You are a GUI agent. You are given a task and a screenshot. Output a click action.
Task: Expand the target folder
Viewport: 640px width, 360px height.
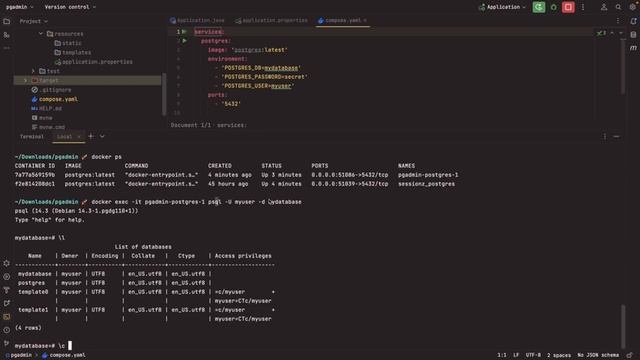click(x=25, y=80)
